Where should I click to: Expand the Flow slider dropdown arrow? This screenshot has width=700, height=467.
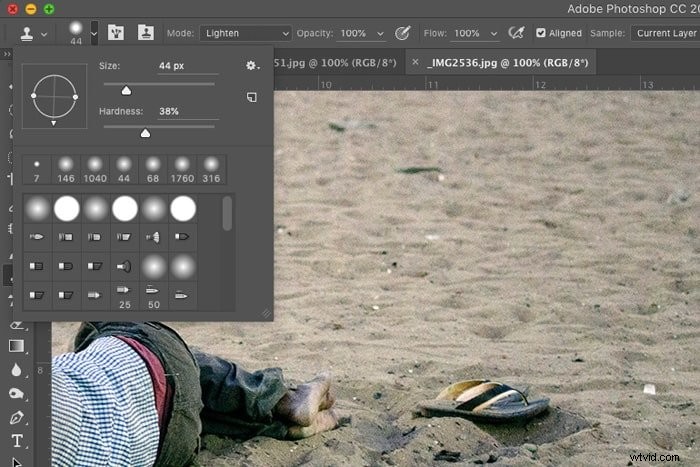click(494, 34)
